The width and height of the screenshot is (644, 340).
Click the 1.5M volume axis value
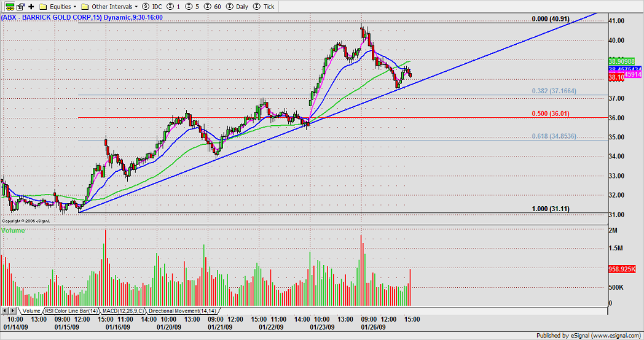pos(616,249)
